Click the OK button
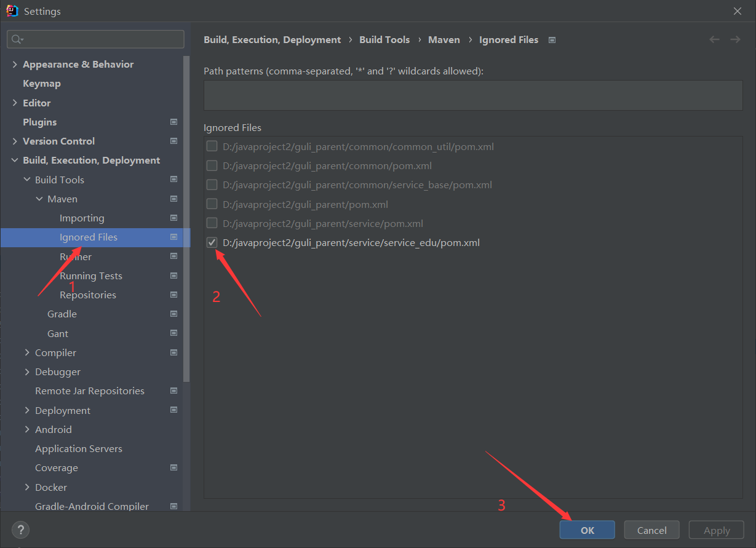Screen dimensions: 756x548 coord(587,530)
